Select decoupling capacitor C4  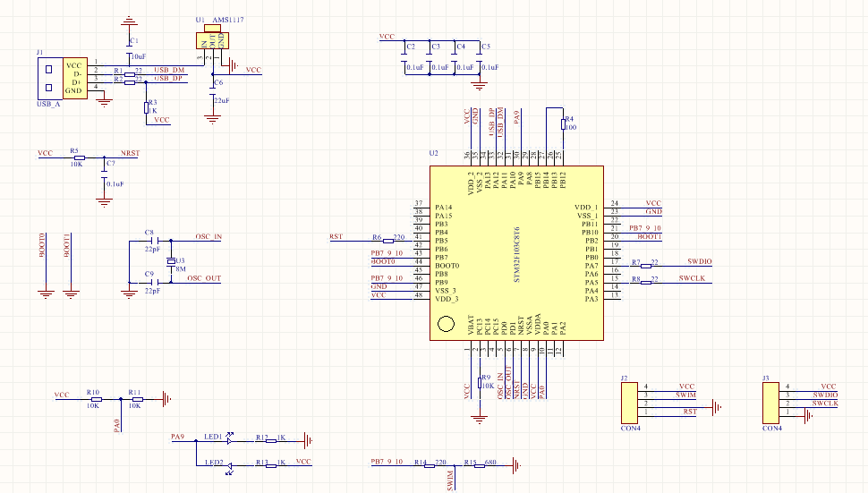pyautogui.click(x=455, y=57)
